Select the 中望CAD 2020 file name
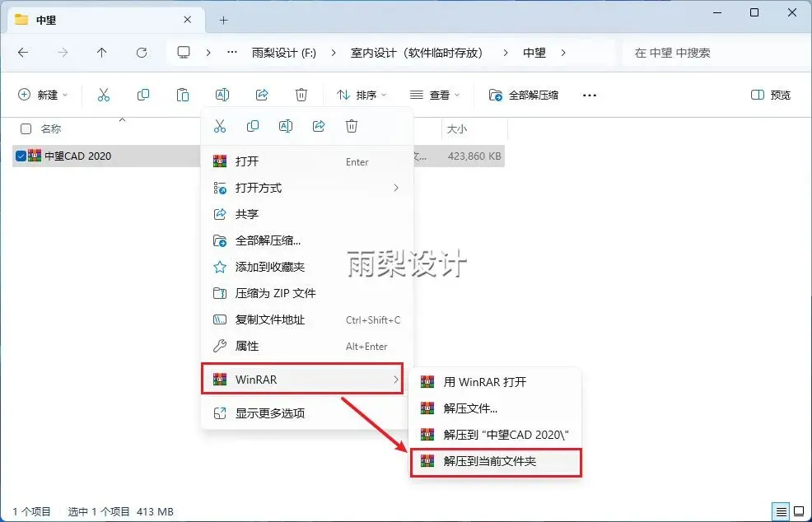Screen dimensions: 812x522 [77, 156]
